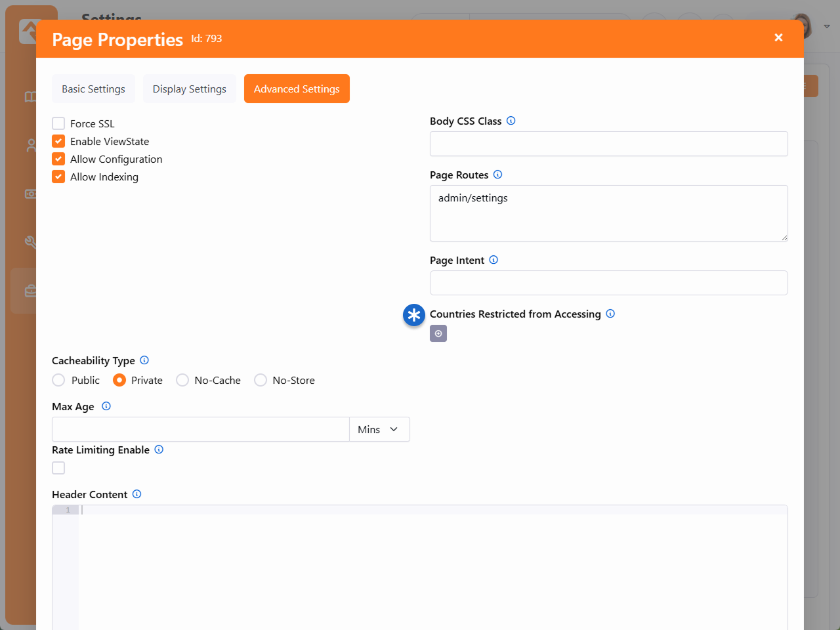Click the Rate Limiting Enable info icon
Viewport: 840px width, 630px height.
pos(159,450)
